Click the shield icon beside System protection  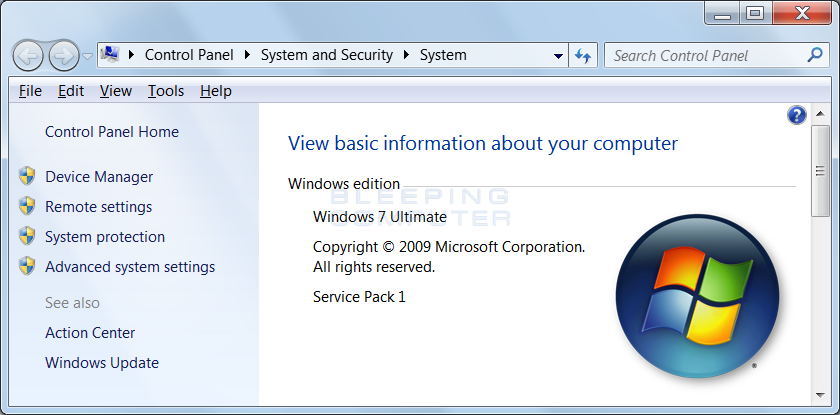(27, 236)
